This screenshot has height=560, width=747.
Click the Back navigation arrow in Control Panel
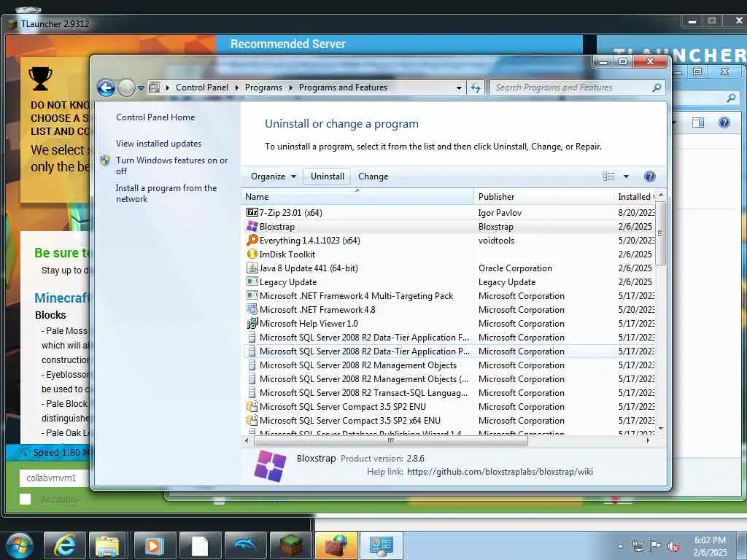pos(106,87)
